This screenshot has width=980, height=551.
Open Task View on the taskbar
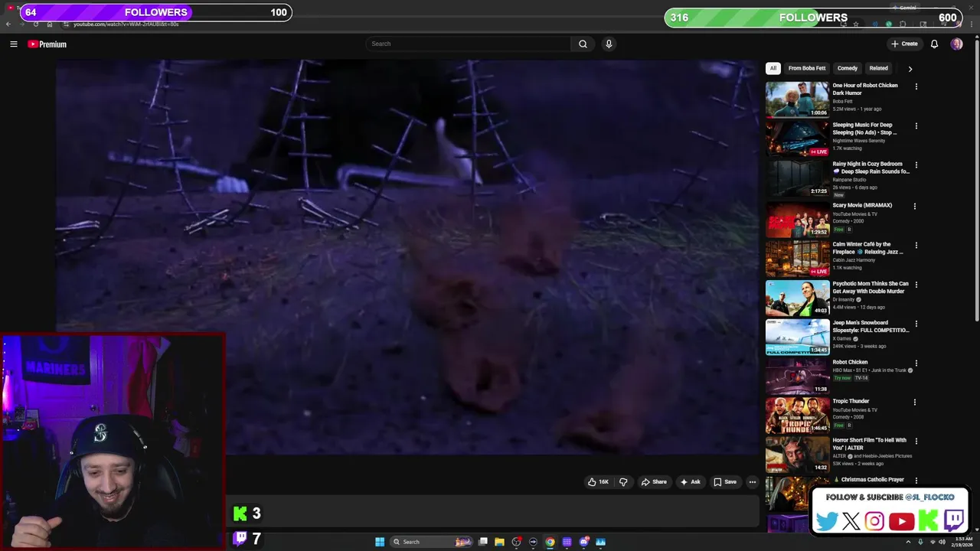(x=483, y=542)
